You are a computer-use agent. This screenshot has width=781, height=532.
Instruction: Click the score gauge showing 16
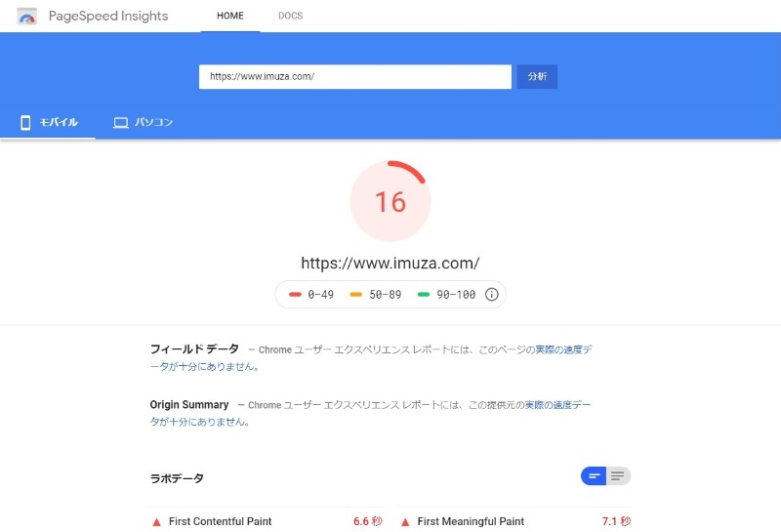pos(390,201)
